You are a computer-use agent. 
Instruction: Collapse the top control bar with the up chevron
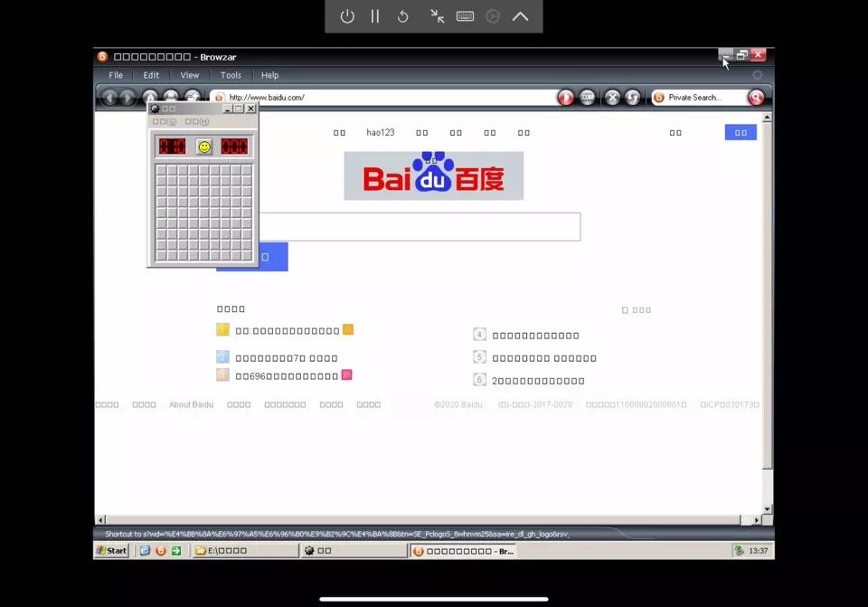(x=521, y=15)
